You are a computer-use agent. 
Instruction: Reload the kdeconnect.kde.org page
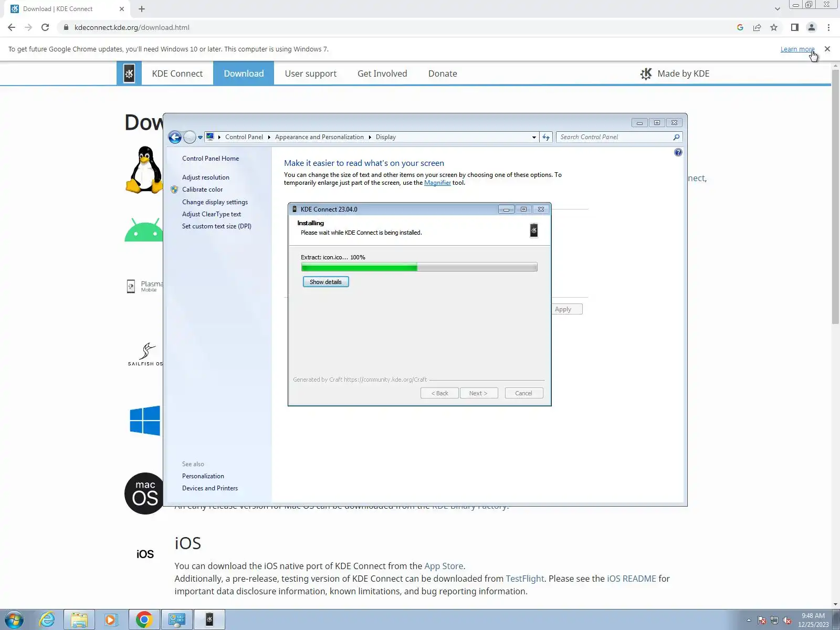click(x=45, y=27)
